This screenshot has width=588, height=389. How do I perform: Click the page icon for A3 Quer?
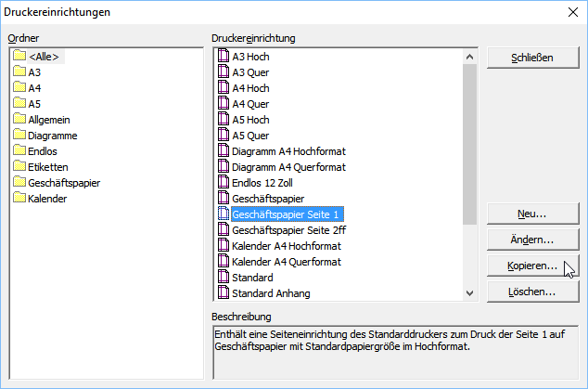coord(224,71)
